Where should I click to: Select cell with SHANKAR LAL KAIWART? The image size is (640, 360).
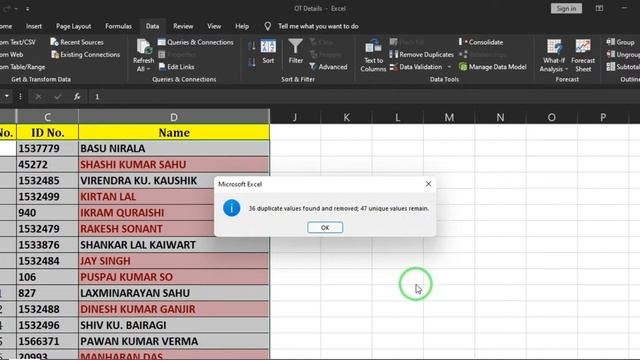[174, 245]
